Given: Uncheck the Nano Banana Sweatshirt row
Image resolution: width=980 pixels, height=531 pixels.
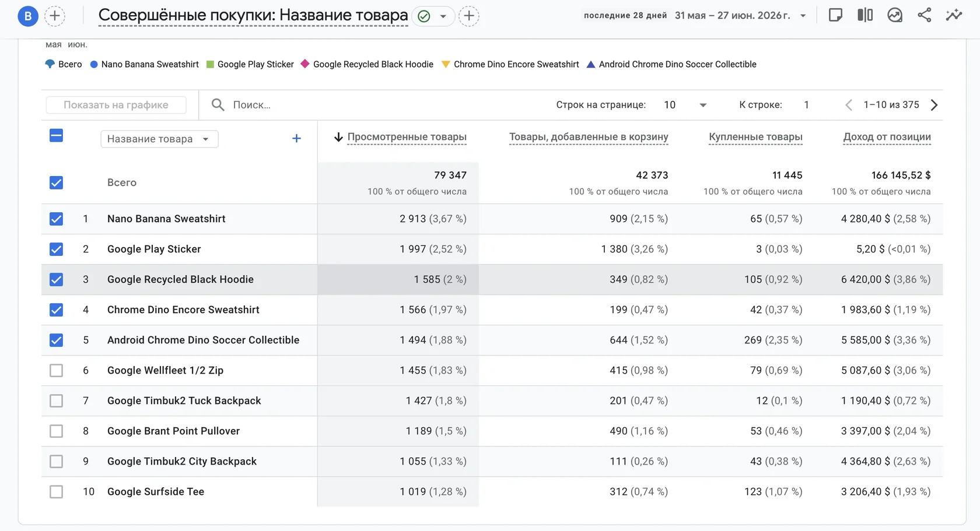Looking at the screenshot, I should tap(56, 219).
